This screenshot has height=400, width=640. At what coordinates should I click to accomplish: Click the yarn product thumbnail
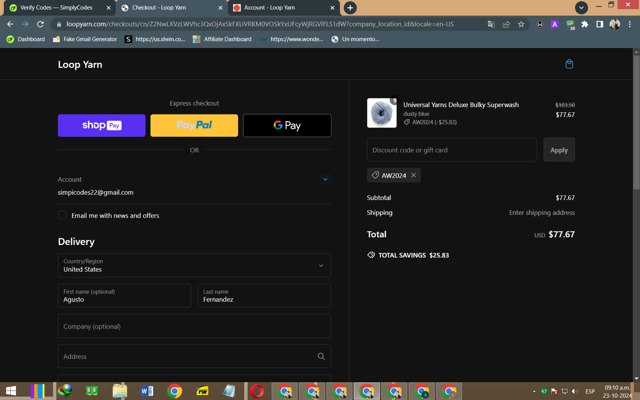pos(382,113)
